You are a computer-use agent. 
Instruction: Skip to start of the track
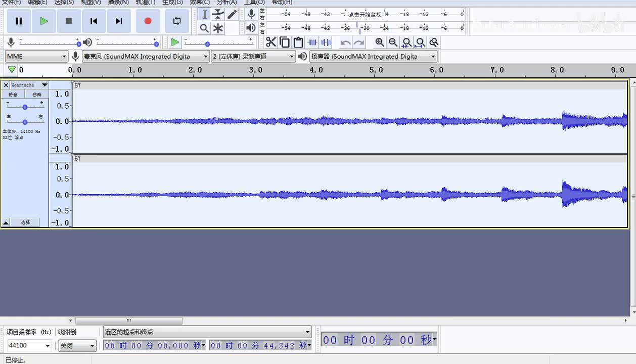coord(94,21)
